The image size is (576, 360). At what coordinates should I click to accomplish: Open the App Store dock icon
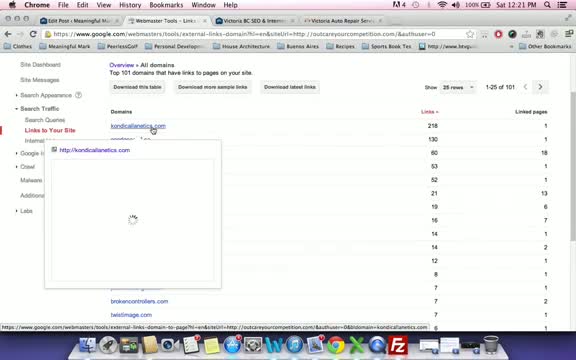(x=232, y=345)
